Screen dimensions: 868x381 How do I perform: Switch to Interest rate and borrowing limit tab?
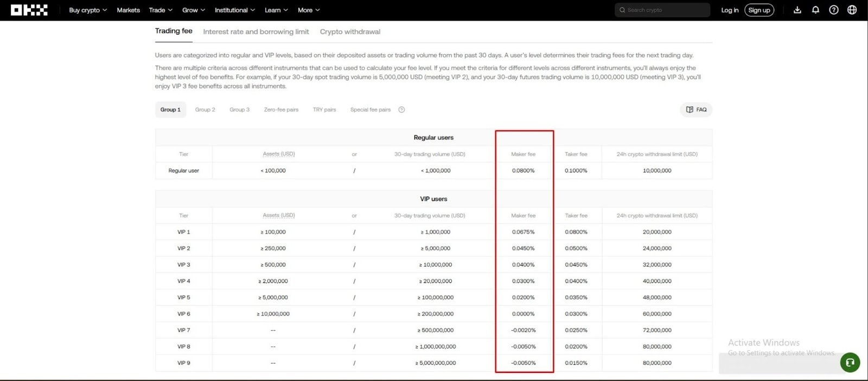[256, 31]
